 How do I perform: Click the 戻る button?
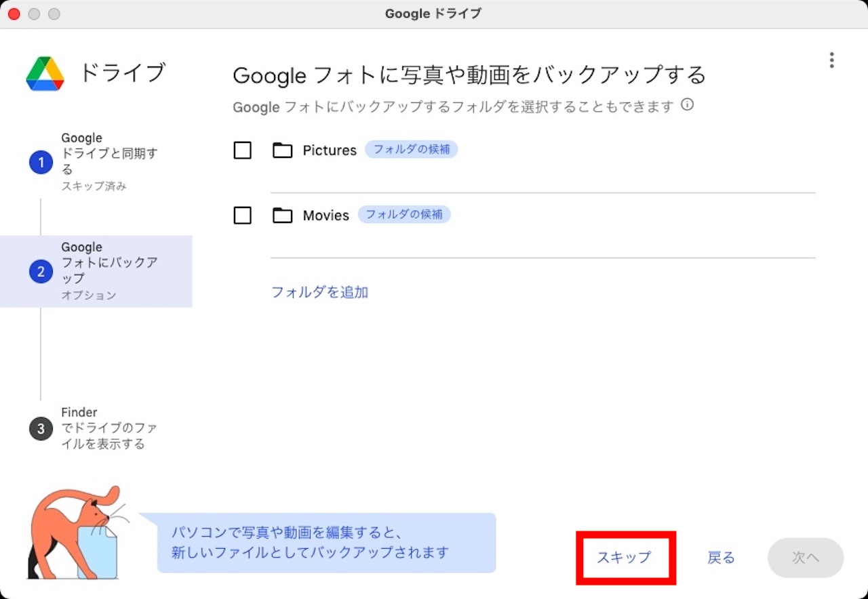(x=721, y=558)
